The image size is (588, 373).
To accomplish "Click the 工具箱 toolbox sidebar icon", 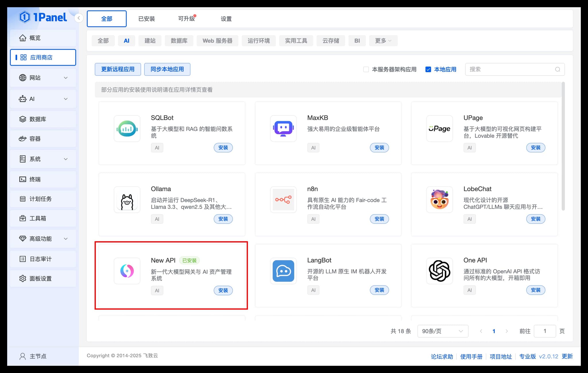I will [23, 218].
